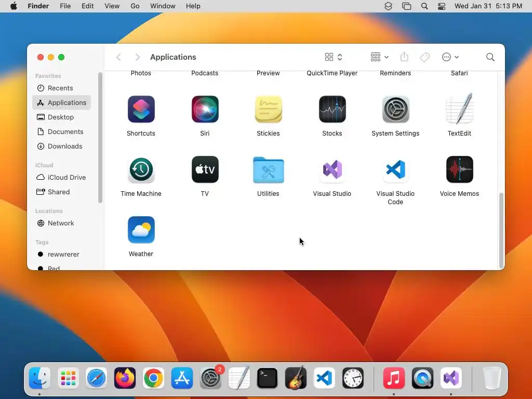This screenshot has width=532, height=399.
Task: Open Recents in the sidebar
Action: 62,88
